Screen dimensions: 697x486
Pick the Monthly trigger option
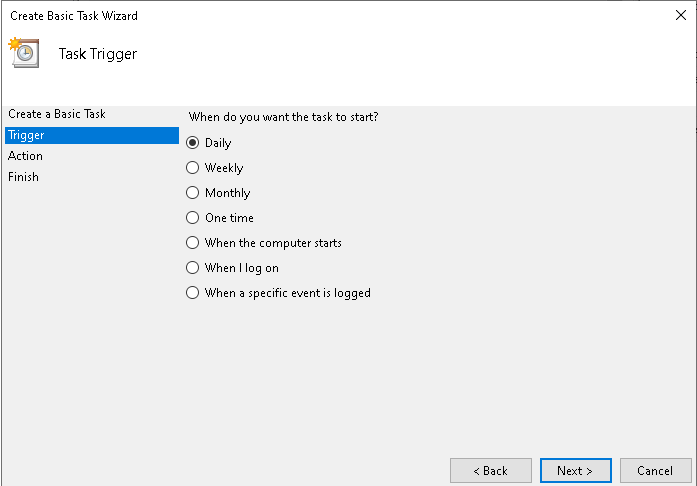tap(193, 193)
